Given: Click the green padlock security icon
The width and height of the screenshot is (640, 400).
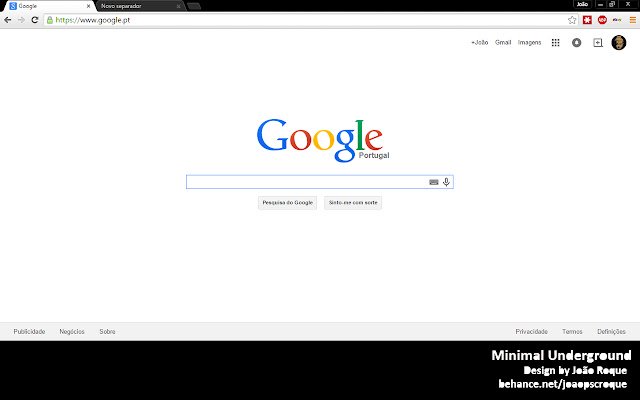Looking at the screenshot, I should (x=50, y=20).
